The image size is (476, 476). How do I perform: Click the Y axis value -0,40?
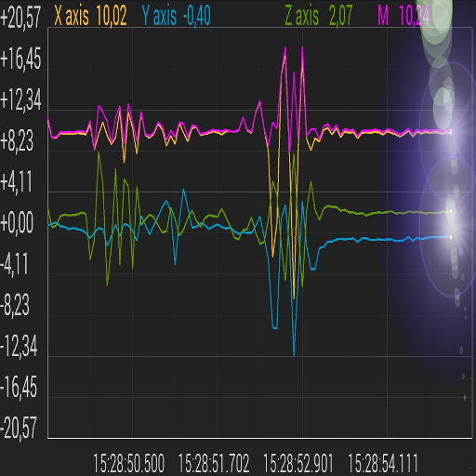(197, 16)
